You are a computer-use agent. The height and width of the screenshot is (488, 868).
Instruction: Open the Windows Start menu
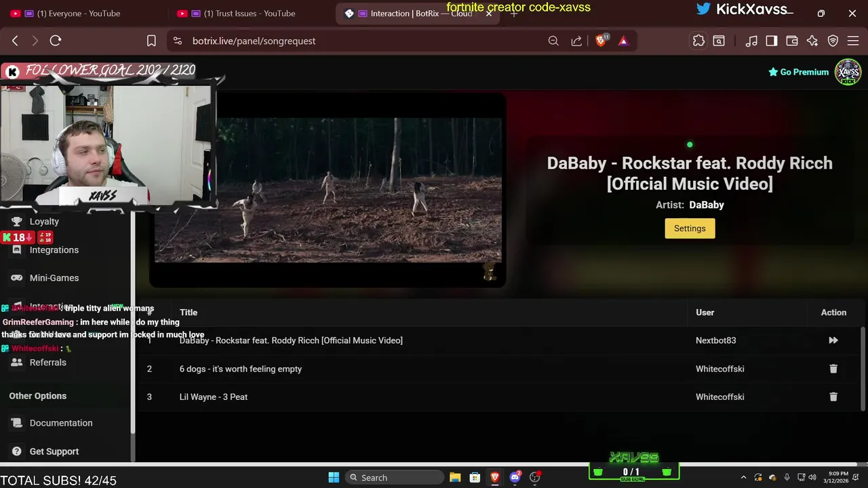click(334, 477)
